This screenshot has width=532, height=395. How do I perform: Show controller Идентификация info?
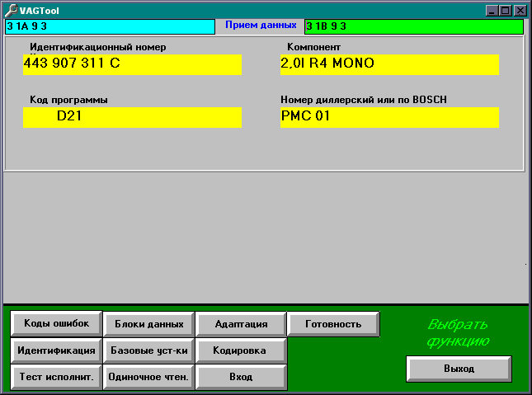(x=56, y=350)
